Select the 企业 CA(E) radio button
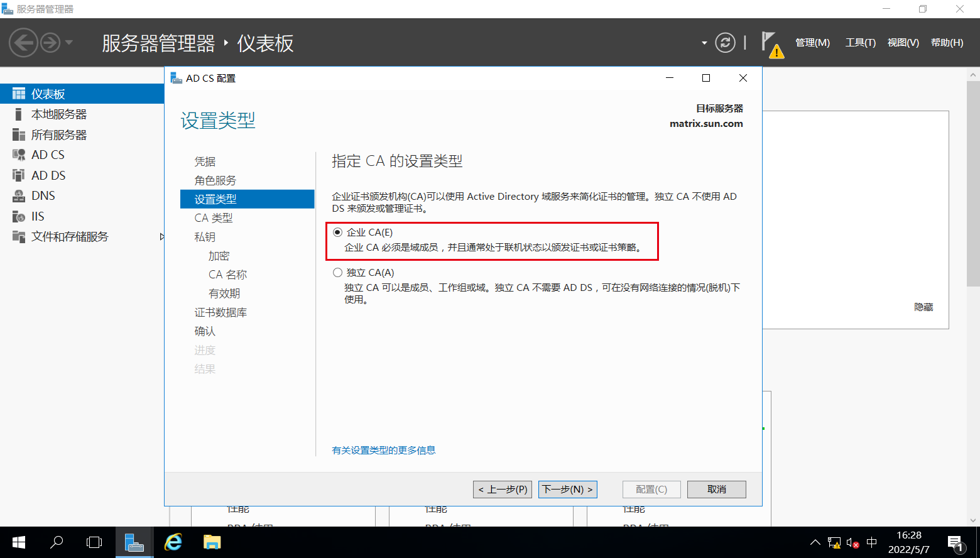This screenshot has height=558, width=980. (337, 232)
